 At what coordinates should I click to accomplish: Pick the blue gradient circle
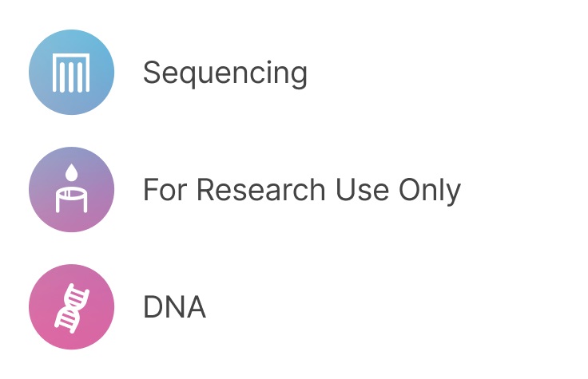coord(71,72)
